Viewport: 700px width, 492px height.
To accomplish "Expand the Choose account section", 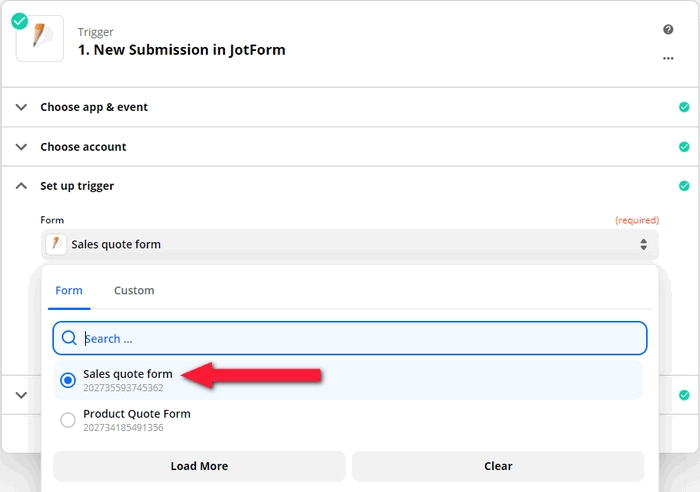I will [x=21, y=147].
